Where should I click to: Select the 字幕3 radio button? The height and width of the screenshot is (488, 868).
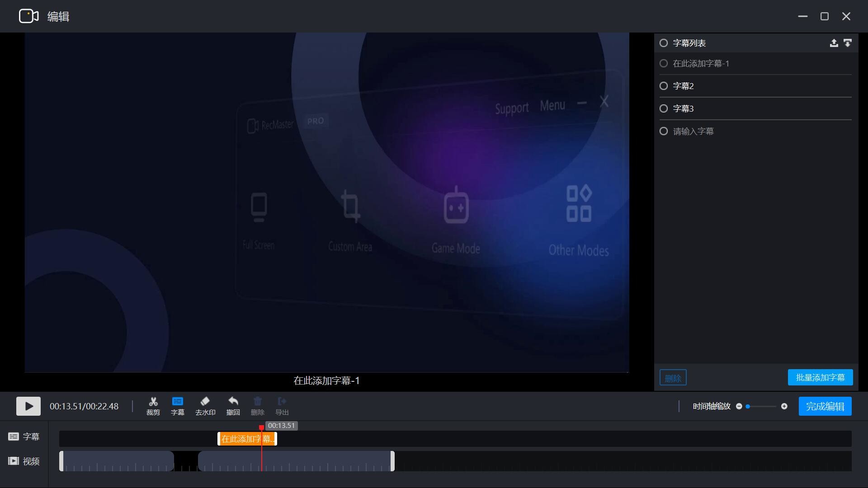point(664,108)
